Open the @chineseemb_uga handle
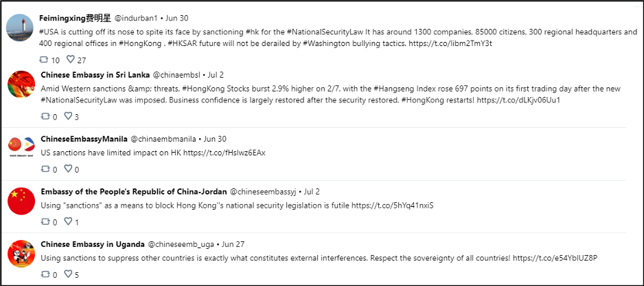 tap(181, 244)
